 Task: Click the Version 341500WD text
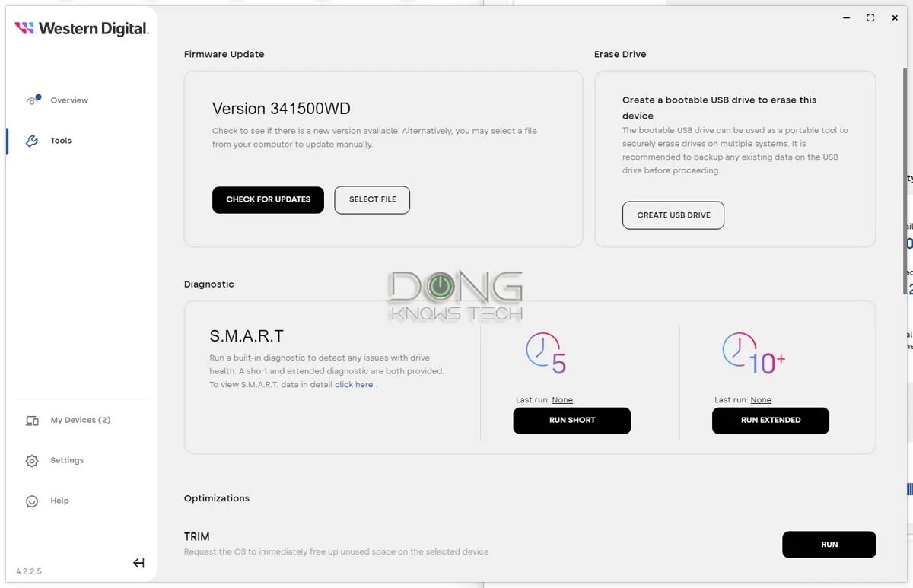click(282, 109)
